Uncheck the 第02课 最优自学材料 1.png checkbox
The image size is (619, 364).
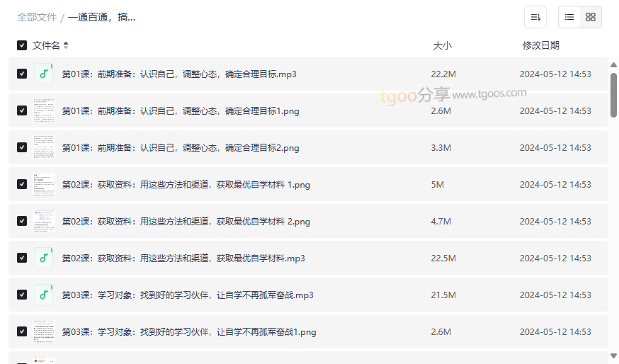[x=22, y=185]
